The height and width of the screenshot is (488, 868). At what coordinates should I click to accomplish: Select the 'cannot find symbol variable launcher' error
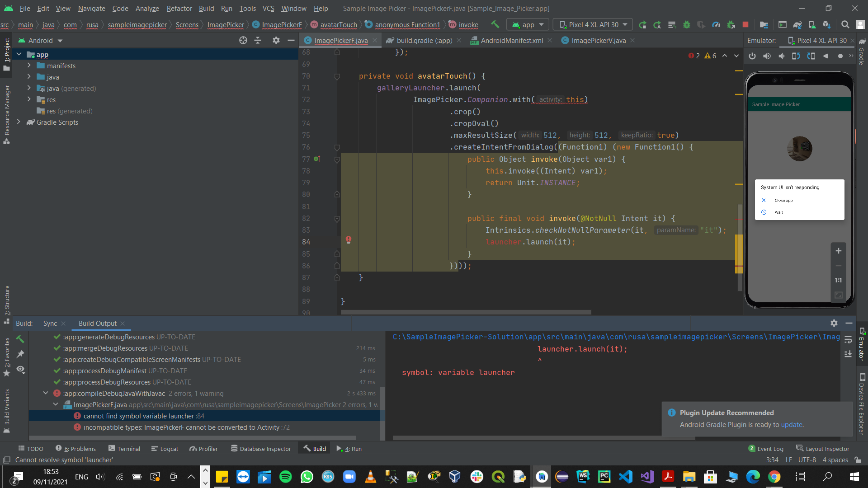(x=142, y=416)
